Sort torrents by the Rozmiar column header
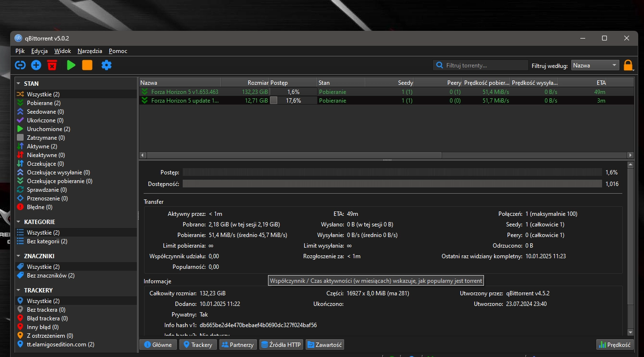Image resolution: width=644 pixels, height=357 pixels. 245,82
